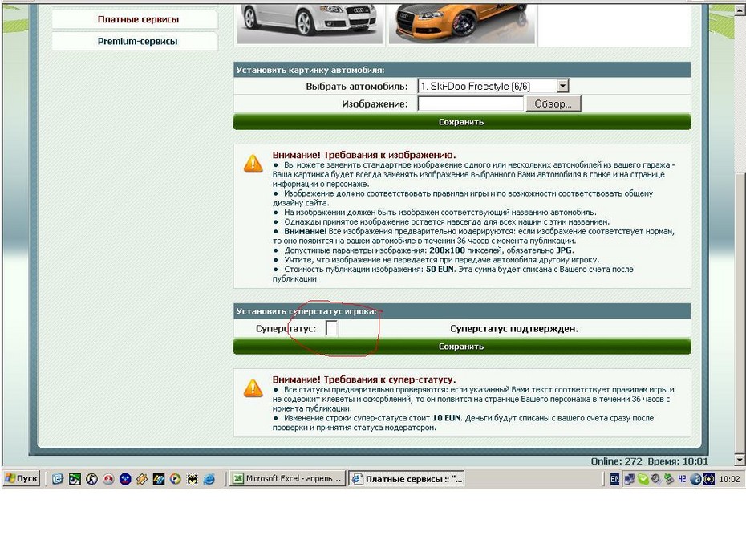The height and width of the screenshot is (560, 746).
Task: Click Сохранить under superstatus form
Action: point(461,347)
